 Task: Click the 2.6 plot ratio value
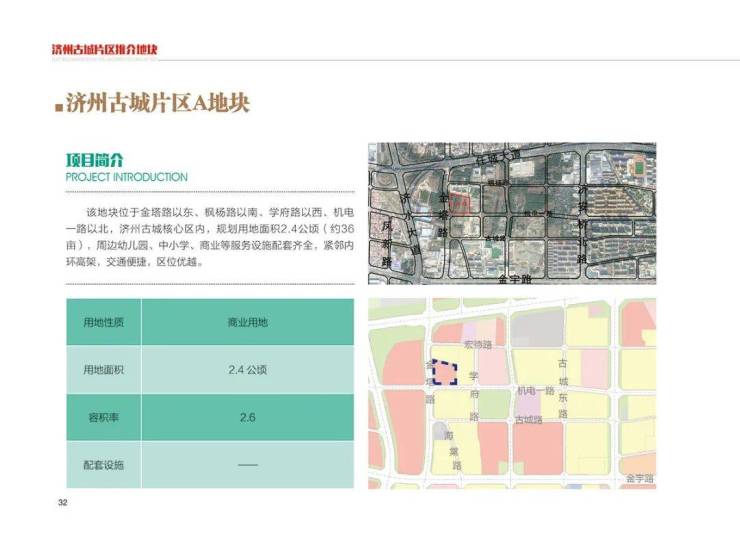(x=247, y=417)
